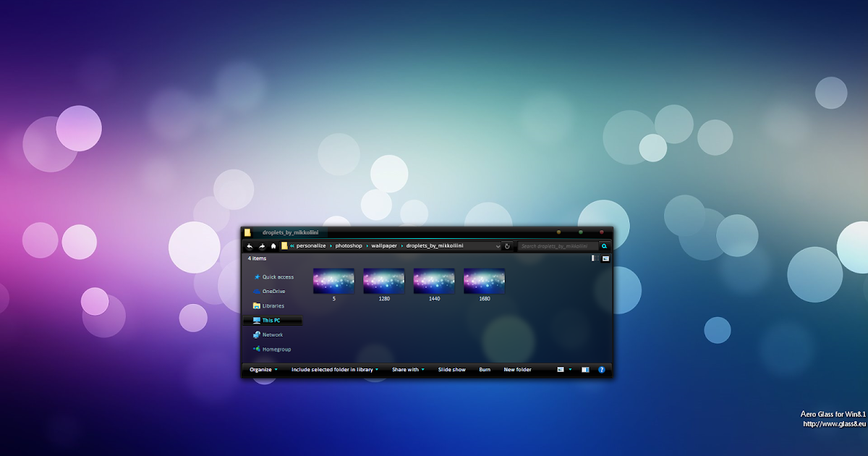The height and width of the screenshot is (456, 868).
Task: Open the address bar history dropdown
Action: (498, 246)
